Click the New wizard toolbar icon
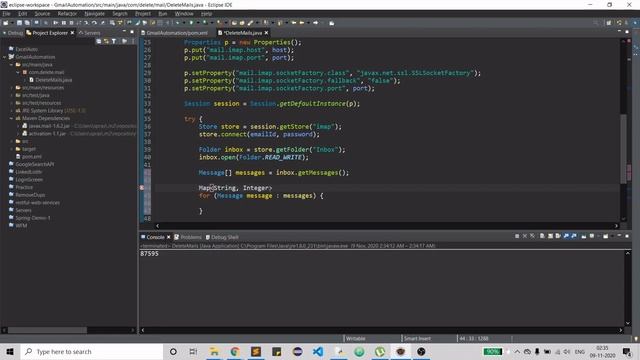This screenshot has width=640, height=360. point(6,23)
